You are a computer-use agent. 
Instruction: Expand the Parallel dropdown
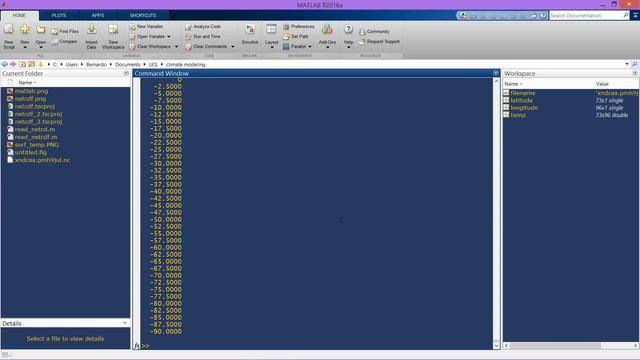[x=310, y=47]
